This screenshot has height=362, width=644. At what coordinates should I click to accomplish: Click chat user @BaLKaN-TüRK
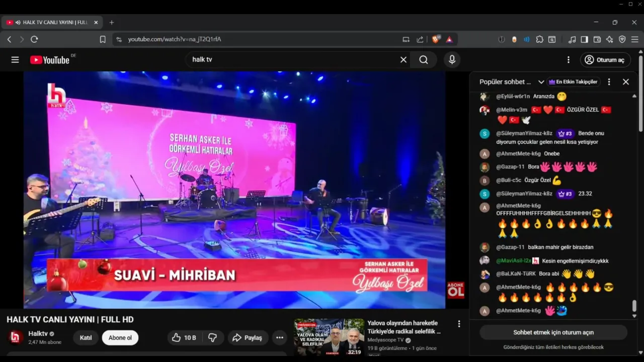coord(516,274)
